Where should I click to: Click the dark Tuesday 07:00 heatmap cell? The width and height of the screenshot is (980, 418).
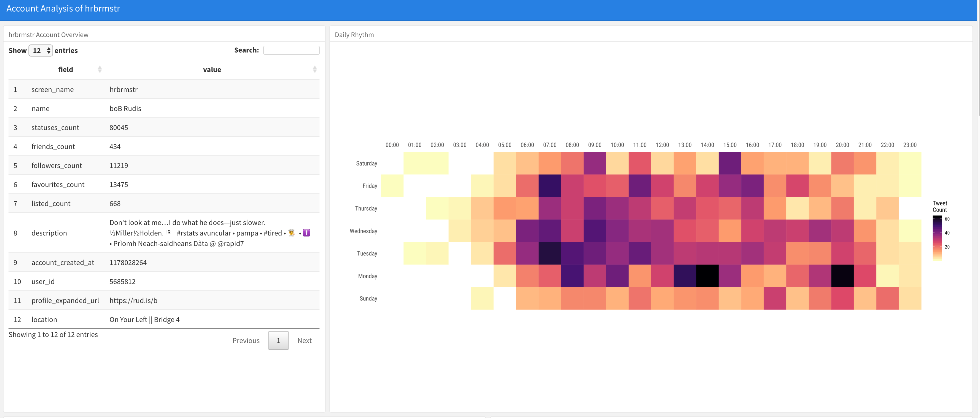[550, 253]
